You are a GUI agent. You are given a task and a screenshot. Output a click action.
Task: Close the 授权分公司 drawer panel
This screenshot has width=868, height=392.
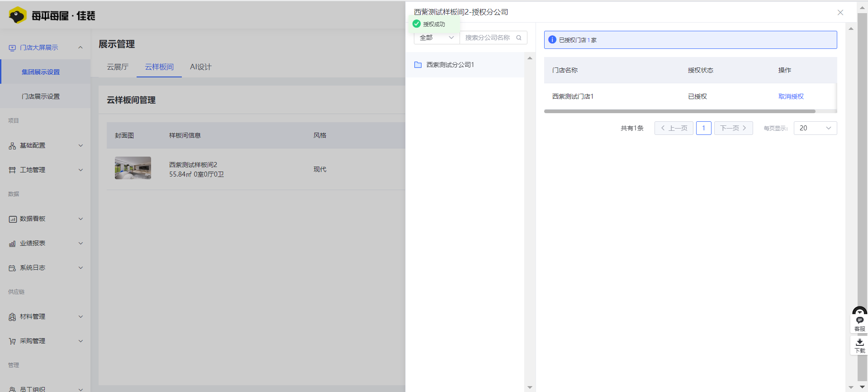(x=840, y=12)
